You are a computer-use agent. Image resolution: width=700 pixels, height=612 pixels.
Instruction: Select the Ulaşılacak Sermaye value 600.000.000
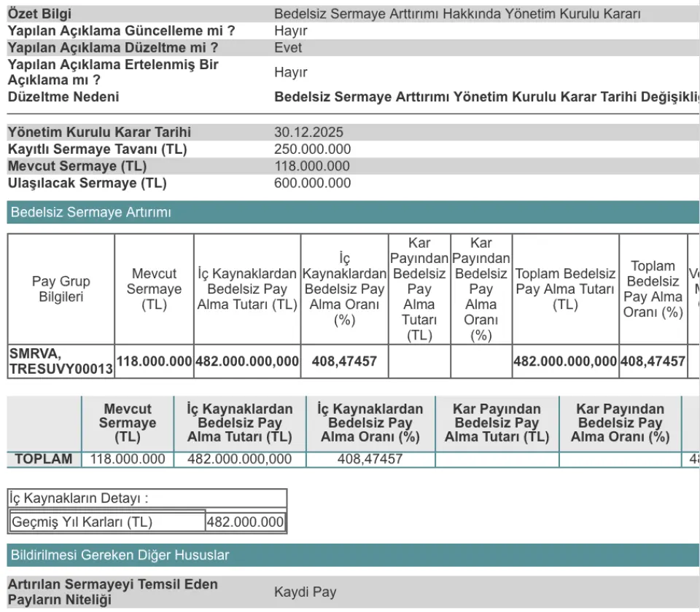312,183
